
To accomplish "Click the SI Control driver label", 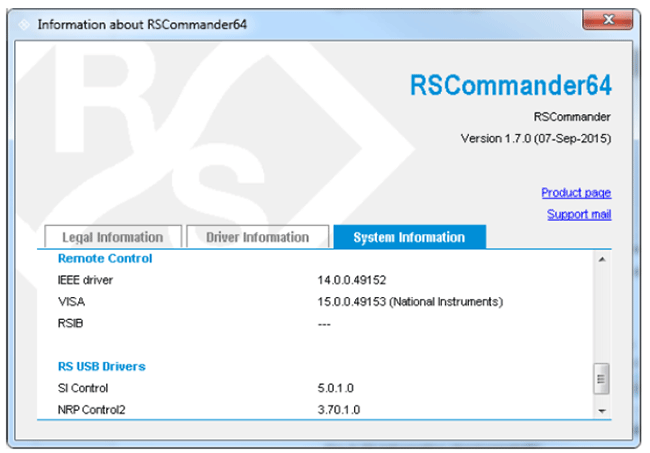I will [x=83, y=388].
